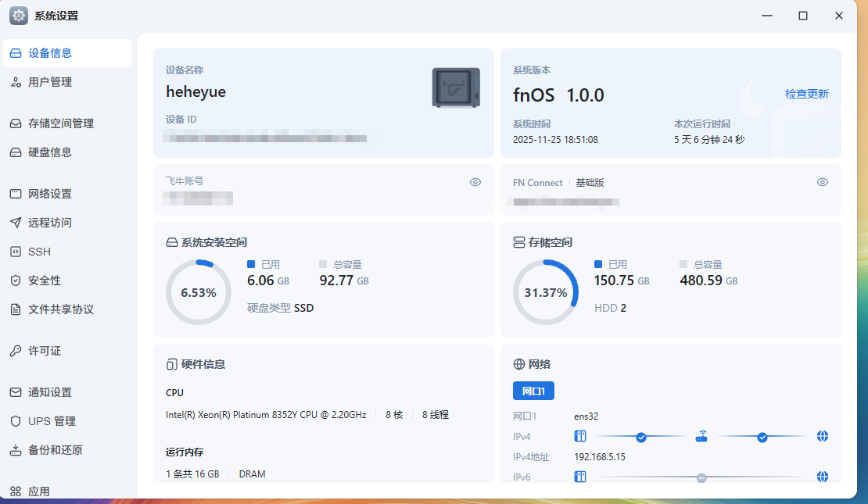Viewport: 868px width, 504px height.
Task: Click the 1 条共 16 GB memory text
Action: pyautogui.click(x=192, y=474)
